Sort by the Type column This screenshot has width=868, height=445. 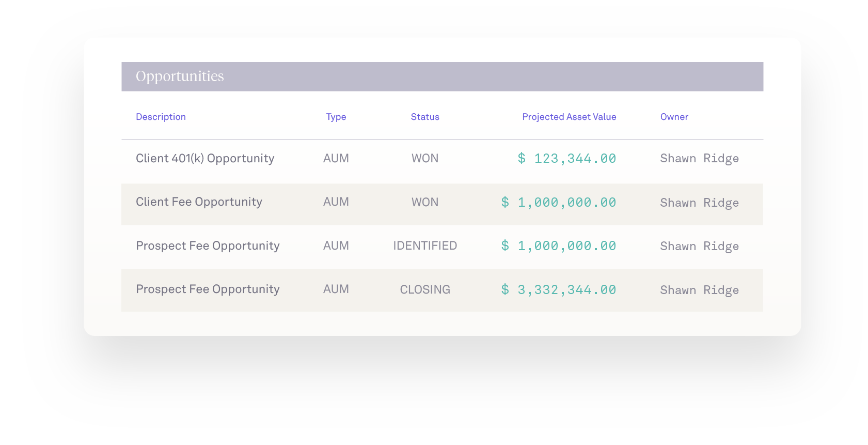336,117
